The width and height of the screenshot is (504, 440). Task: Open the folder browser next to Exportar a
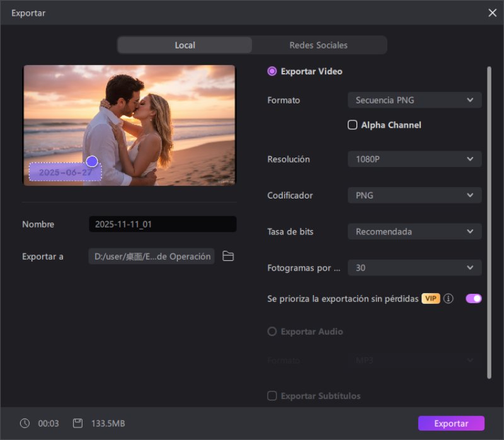tap(227, 257)
